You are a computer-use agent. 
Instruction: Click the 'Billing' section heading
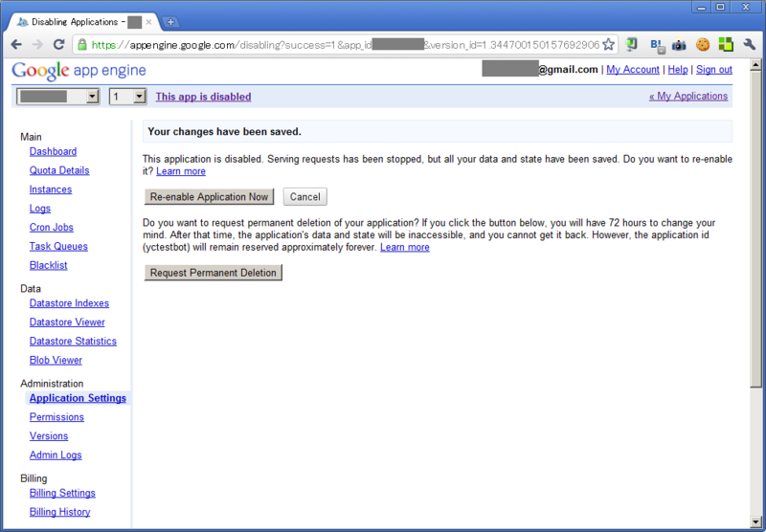point(34,478)
